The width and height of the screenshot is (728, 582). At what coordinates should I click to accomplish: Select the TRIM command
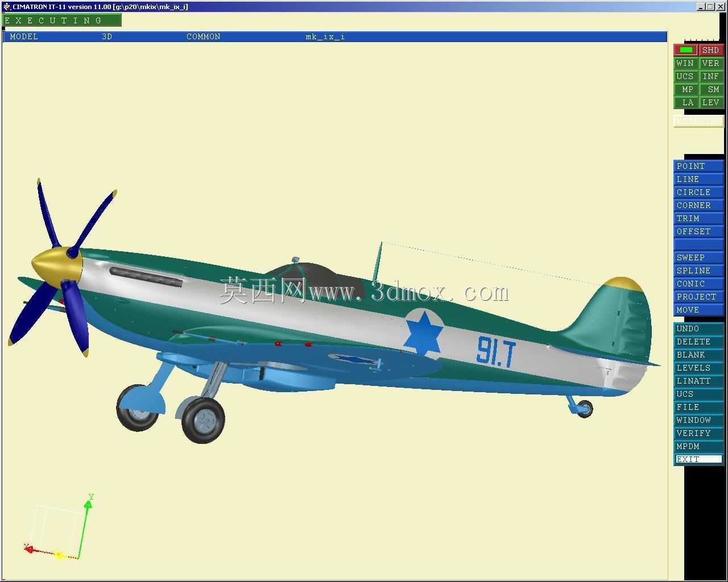[x=698, y=218]
